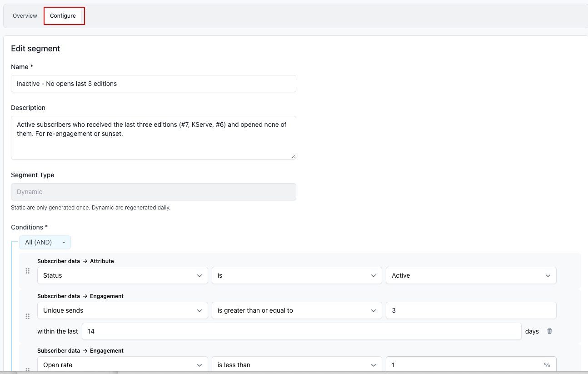
Task: Open the Status attribute dropdown
Action: [x=123, y=275]
